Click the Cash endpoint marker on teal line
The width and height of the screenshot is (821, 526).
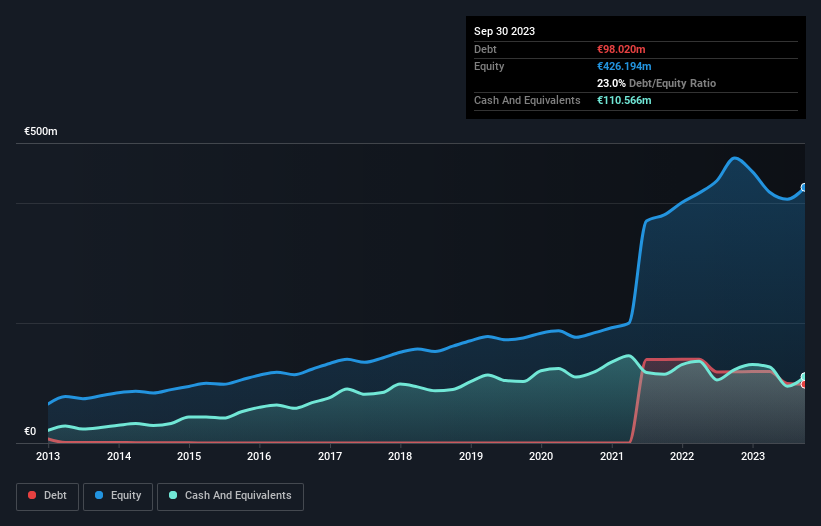point(804,377)
